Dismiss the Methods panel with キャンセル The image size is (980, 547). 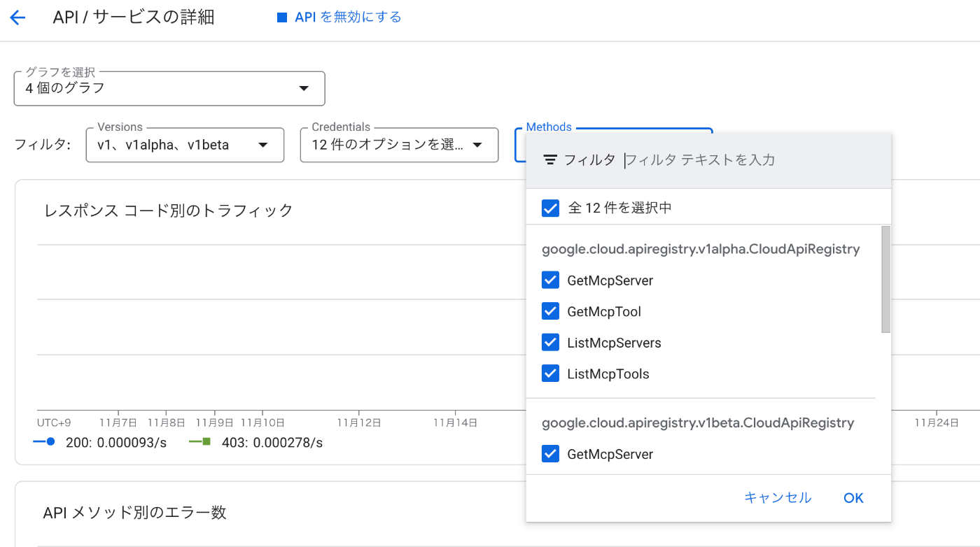778,498
